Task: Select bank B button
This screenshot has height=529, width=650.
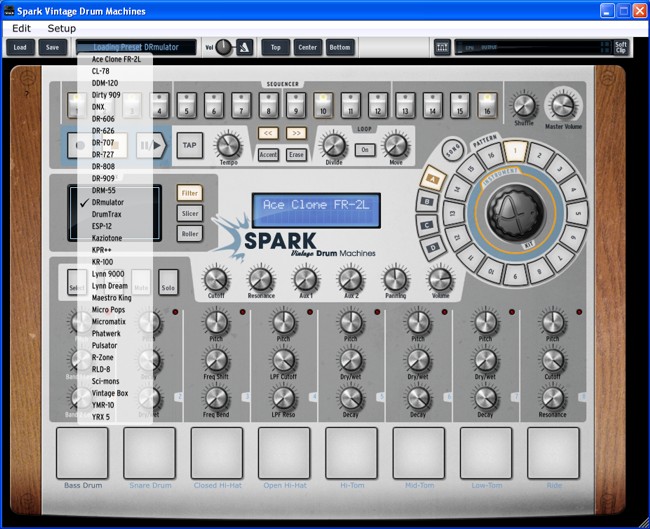Action: point(427,202)
